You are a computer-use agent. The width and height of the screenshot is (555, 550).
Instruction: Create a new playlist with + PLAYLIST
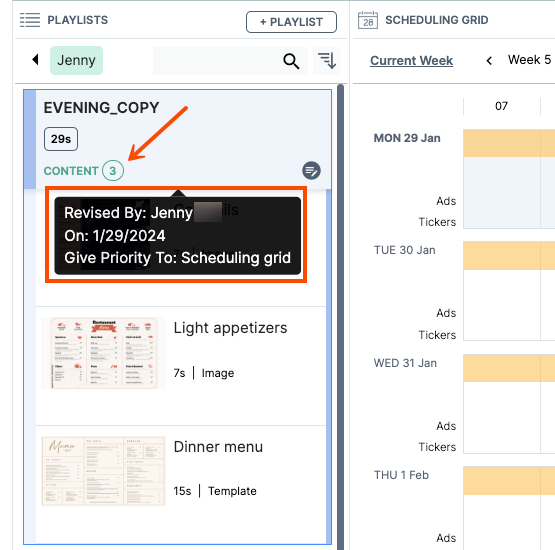pos(291,22)
